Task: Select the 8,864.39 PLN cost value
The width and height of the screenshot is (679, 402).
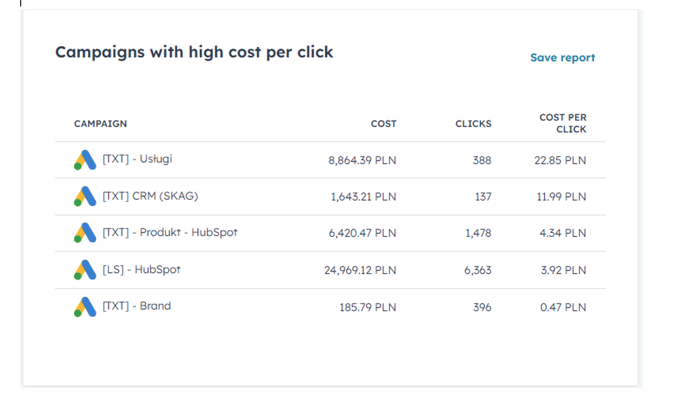Action: pyautogui.click(x=362, y=160)
